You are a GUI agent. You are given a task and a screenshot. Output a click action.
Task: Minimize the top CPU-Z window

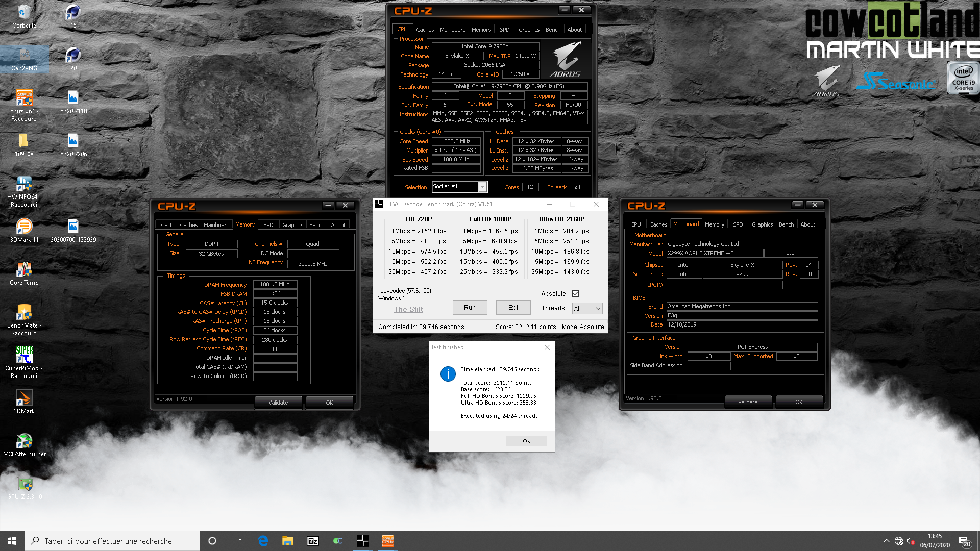pos(564,10)
